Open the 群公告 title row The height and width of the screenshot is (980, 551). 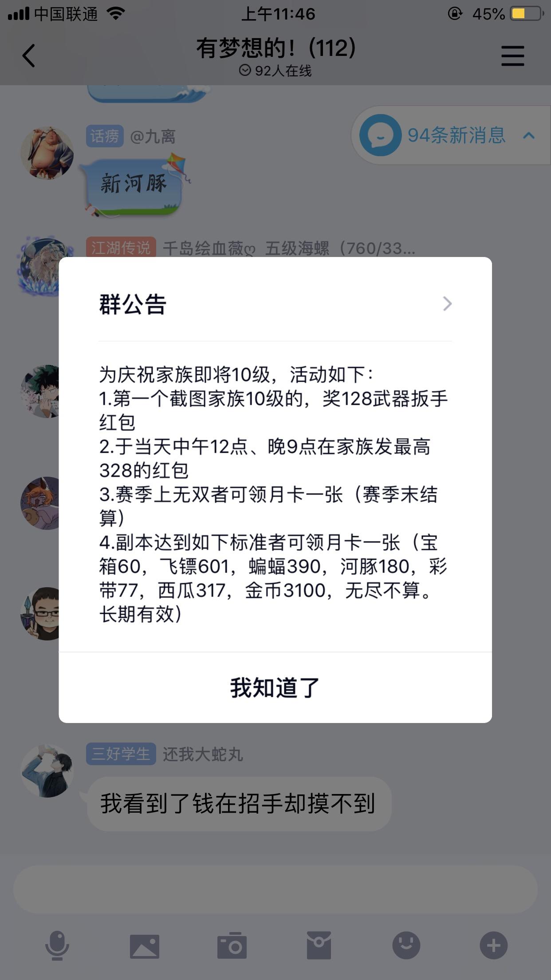point(275,304)
